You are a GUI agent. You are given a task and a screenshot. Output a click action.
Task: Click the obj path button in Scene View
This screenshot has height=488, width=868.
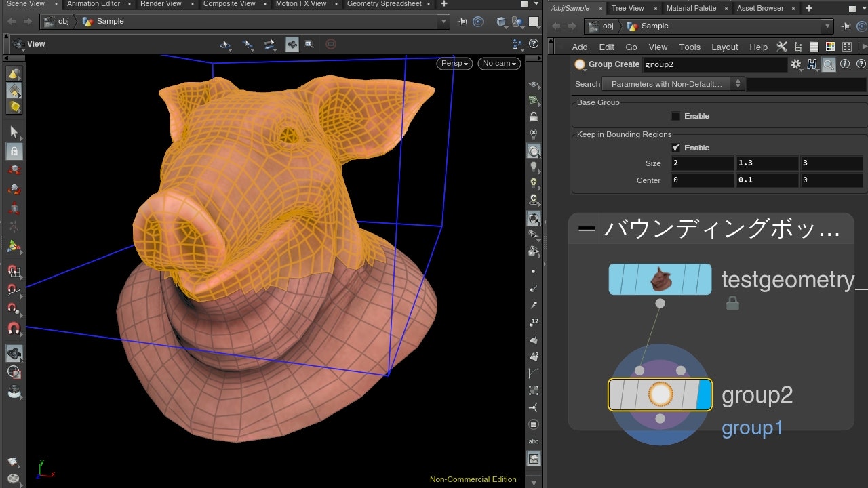(x=57, y=22)
